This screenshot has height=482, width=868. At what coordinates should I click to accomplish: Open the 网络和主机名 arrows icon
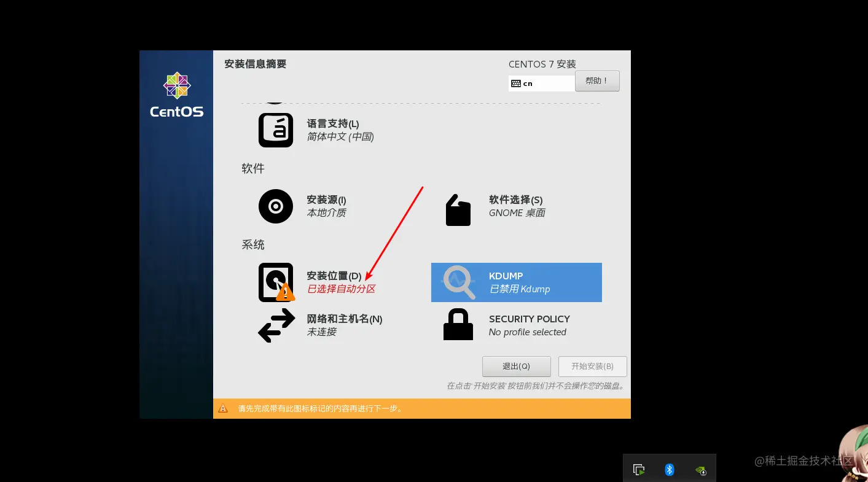[276, 325]
